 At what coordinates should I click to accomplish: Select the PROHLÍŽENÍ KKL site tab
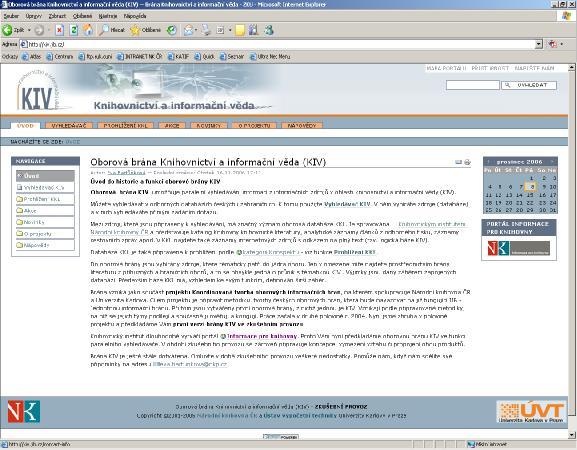[125, 125]
